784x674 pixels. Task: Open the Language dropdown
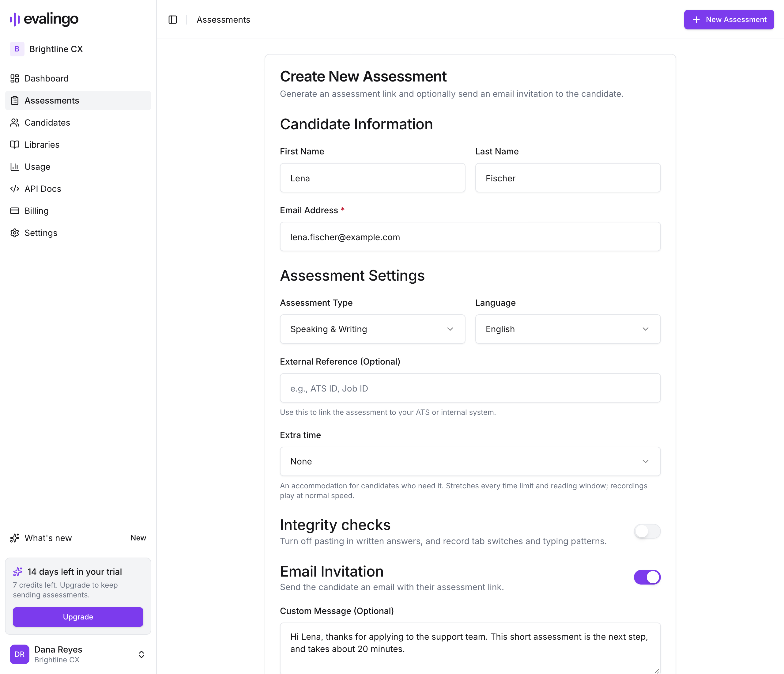(567, 329)
